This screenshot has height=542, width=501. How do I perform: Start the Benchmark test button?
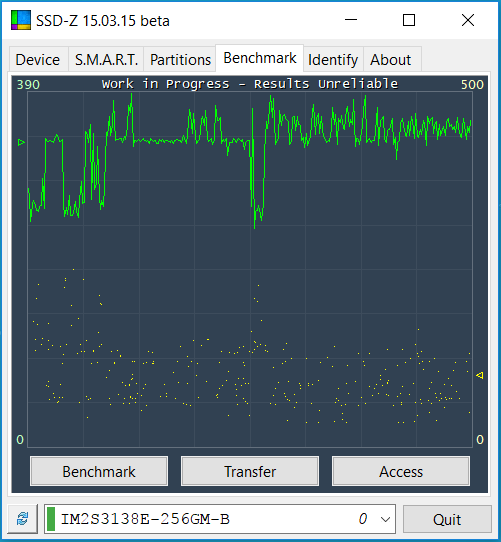pyautogui.click(x=99, y=471)
